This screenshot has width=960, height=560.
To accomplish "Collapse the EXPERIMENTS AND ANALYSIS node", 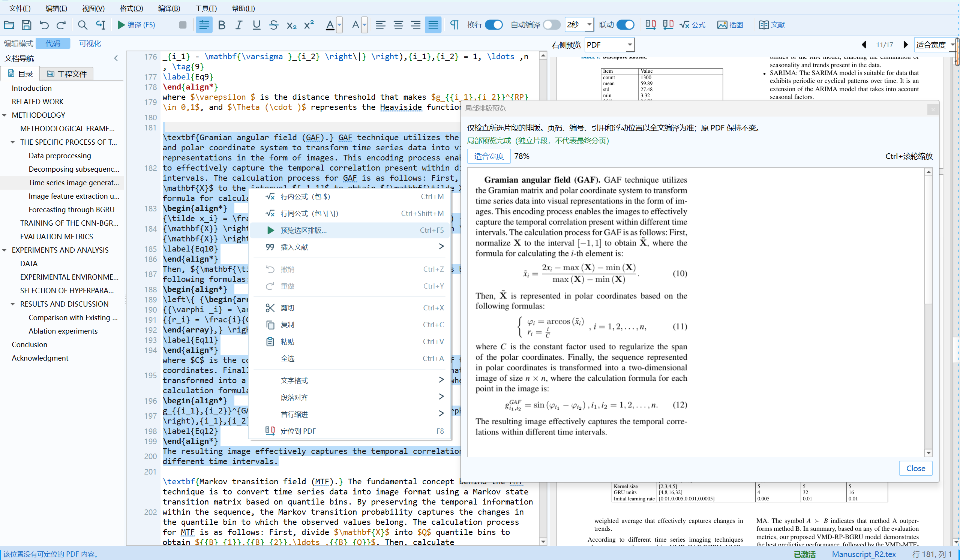I will click(4, 250).
